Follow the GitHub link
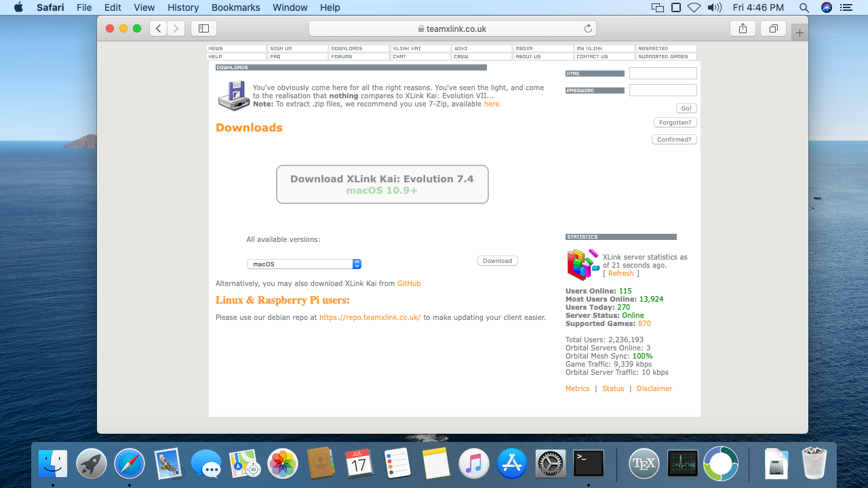The height and width of the screenshot is (488, 868). tap(409, 283)
